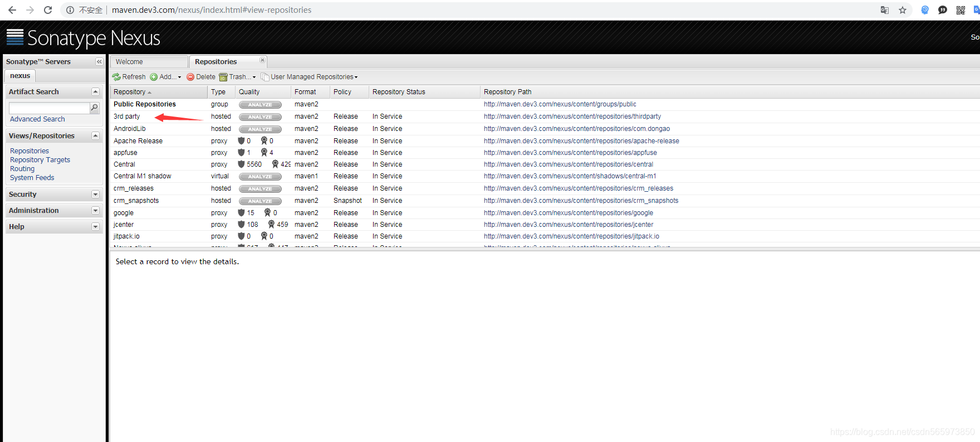The height and width of the screenshot is (442, 980).
Task: Open the repositories/thirdparty path link
Action: 572,116
